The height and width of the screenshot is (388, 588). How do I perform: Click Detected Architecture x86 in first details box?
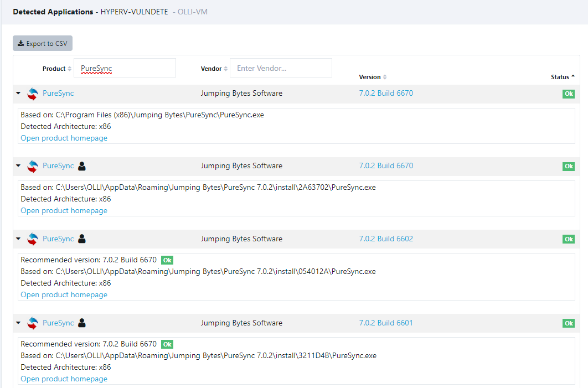66,126
